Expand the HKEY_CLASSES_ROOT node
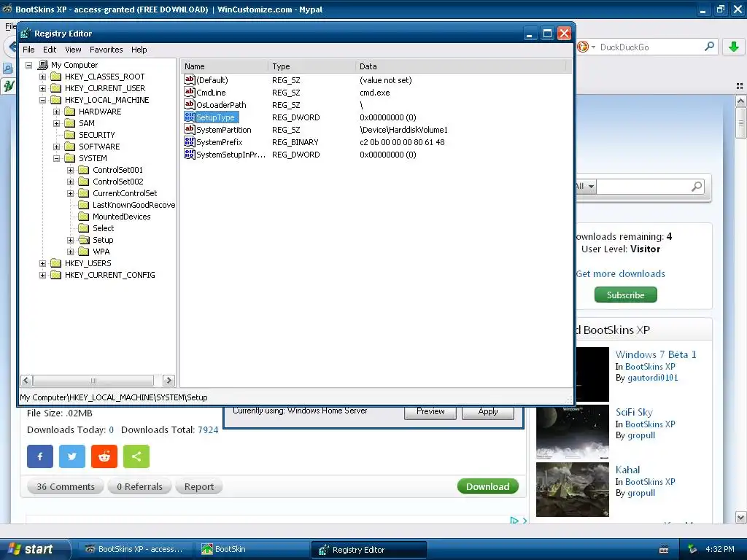The image size is (747, 560). 42,77
